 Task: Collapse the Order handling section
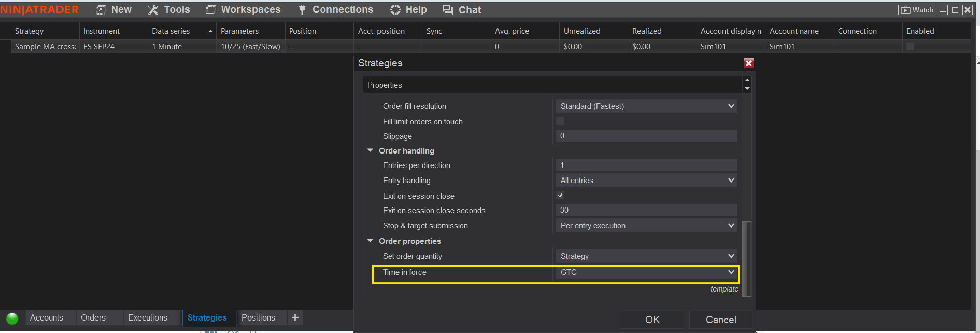click(x=370, y=151)
